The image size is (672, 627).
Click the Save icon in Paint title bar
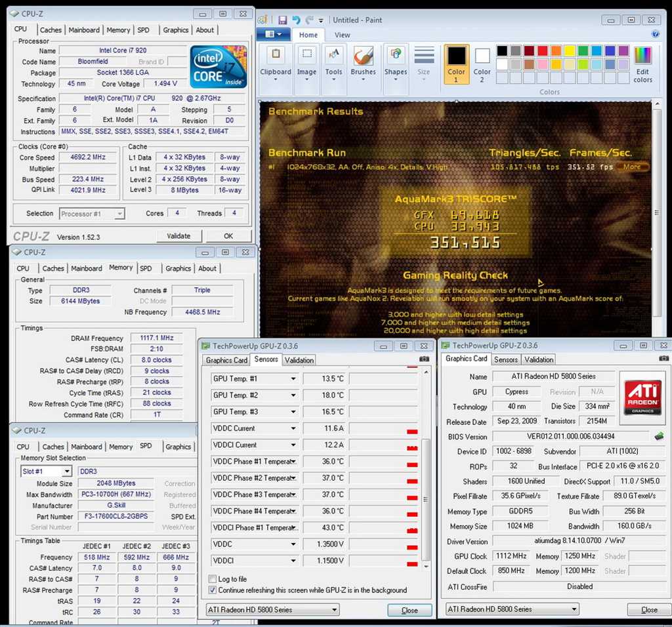(x=282, y=20)
